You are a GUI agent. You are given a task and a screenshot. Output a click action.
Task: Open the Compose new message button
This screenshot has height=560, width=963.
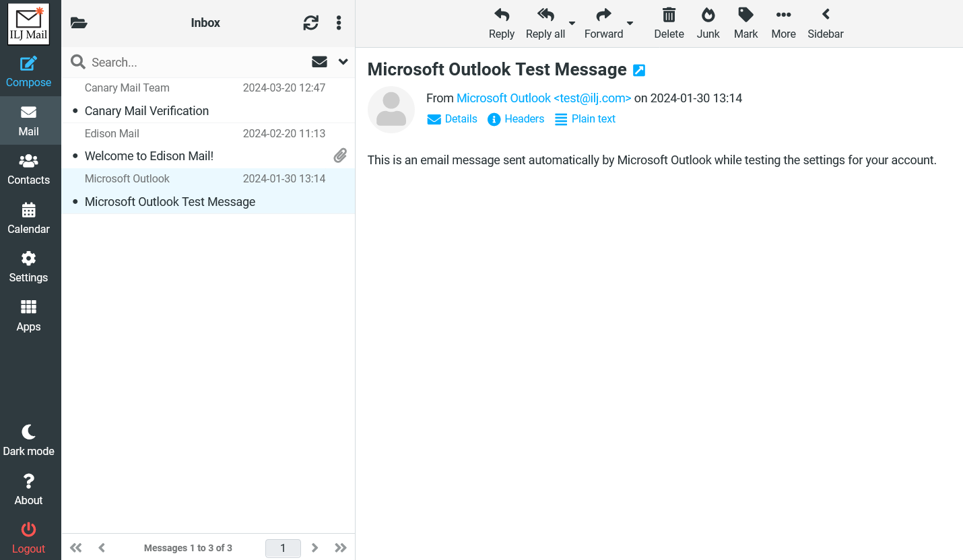tap(28, 72)
